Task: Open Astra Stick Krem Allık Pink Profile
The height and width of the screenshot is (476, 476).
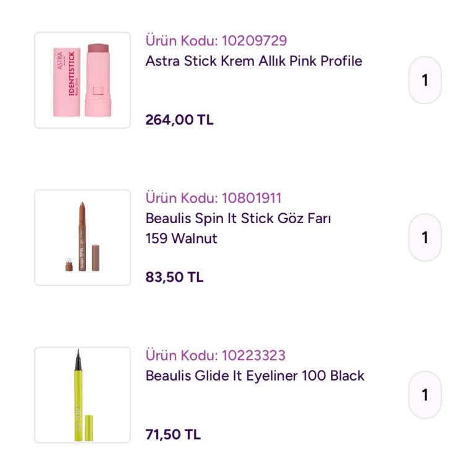Action: point(253,61)
